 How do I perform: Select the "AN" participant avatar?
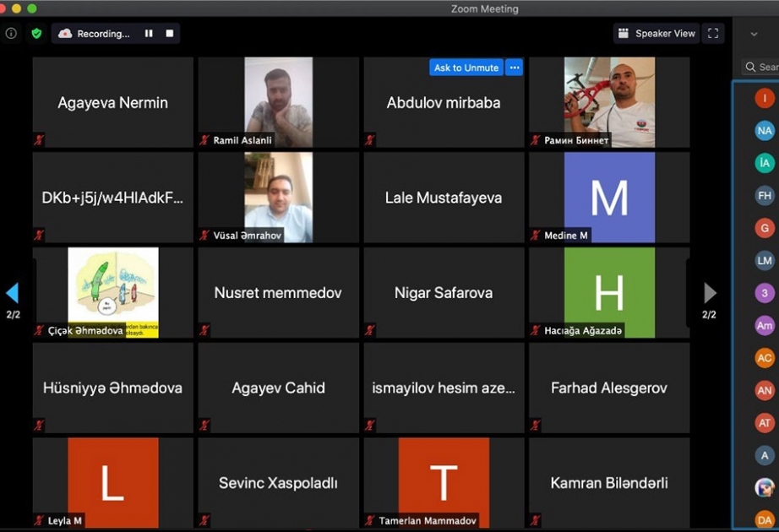point(765,390)
